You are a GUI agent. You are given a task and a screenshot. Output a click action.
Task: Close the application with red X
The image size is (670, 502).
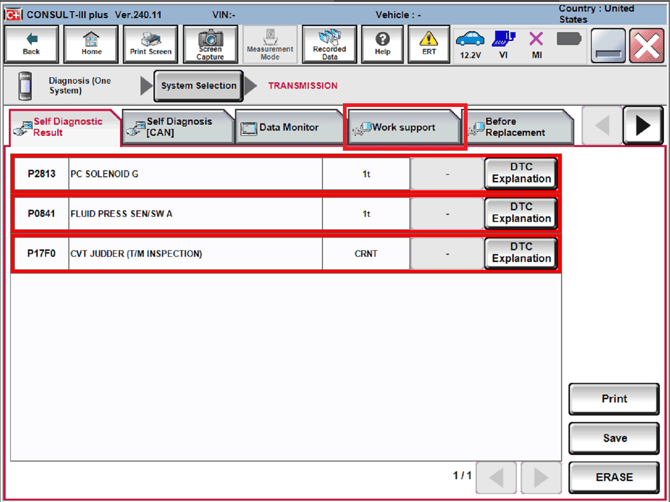646,46
